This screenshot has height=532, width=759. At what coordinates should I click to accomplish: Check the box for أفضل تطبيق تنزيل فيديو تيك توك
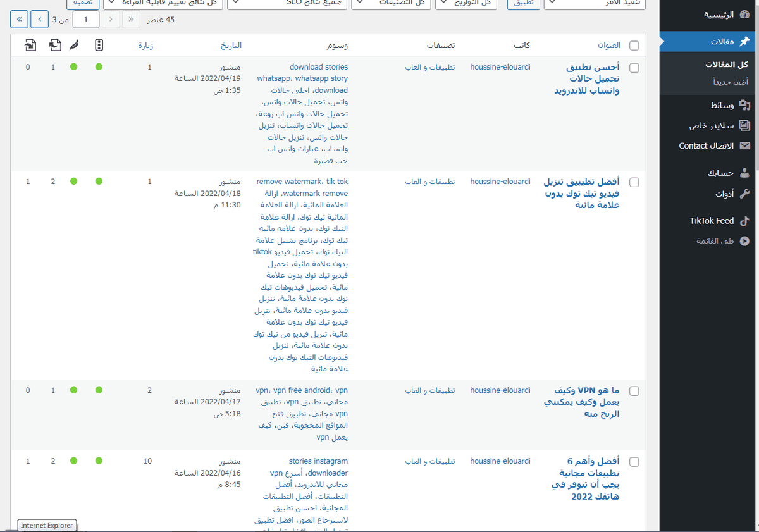[x=634, y=182]
